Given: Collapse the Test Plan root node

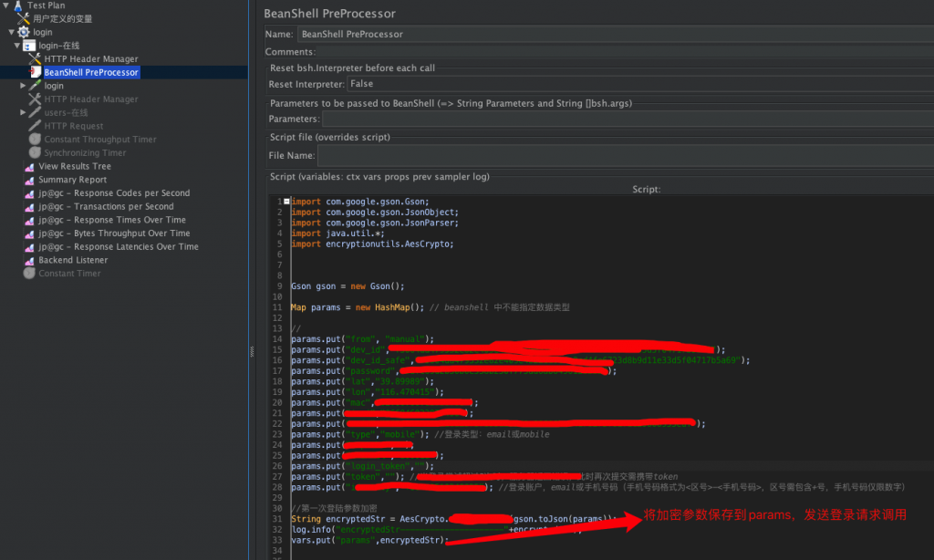Looking at the screenshot, I should [x=5, y=5].
